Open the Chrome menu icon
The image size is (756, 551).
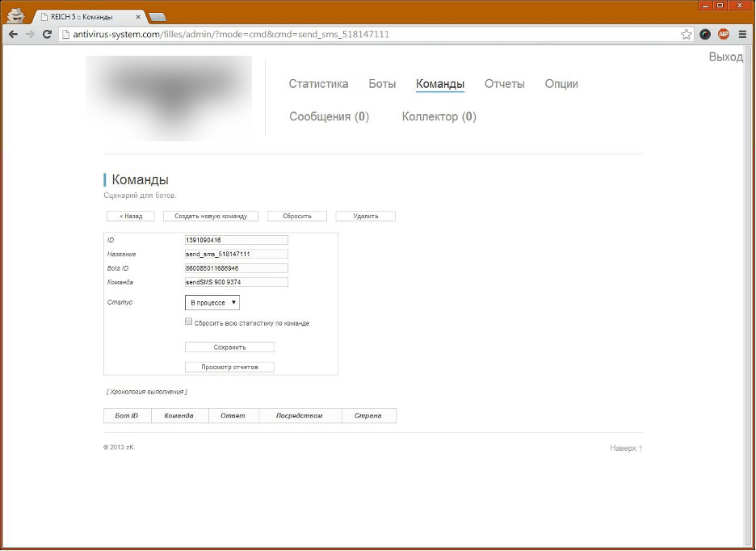tap(743, 34)
